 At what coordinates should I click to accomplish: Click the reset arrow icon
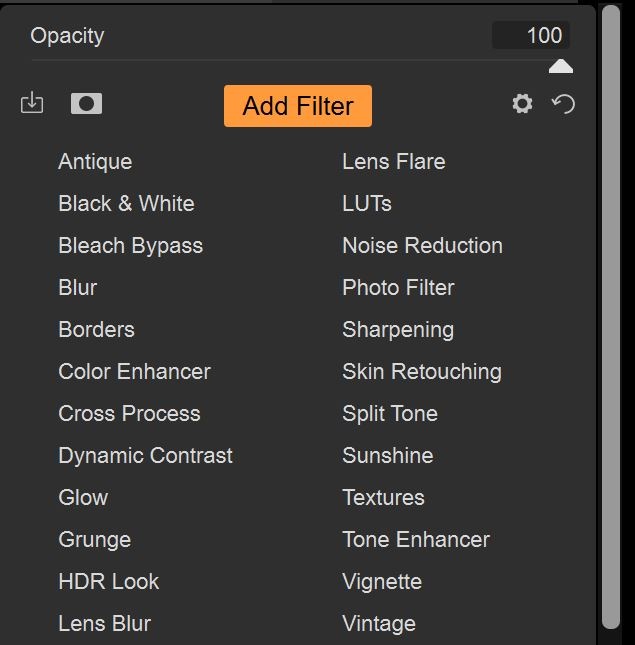point(563,104)
